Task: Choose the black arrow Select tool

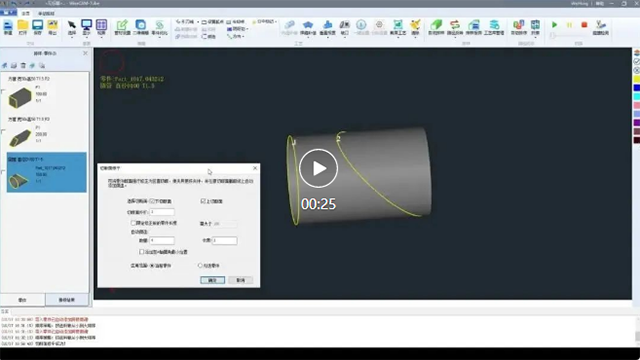Action: coord(72,25)
